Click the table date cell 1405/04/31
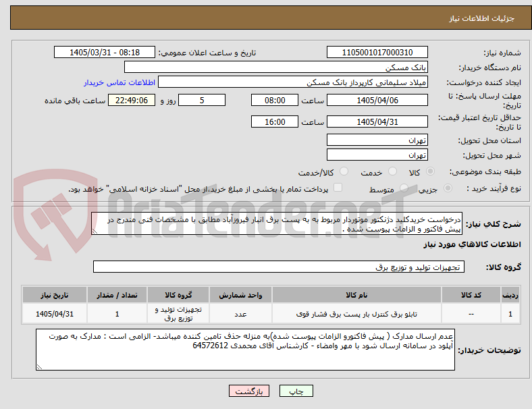Viewport: 532px width, 409px height. coord(55,314)
